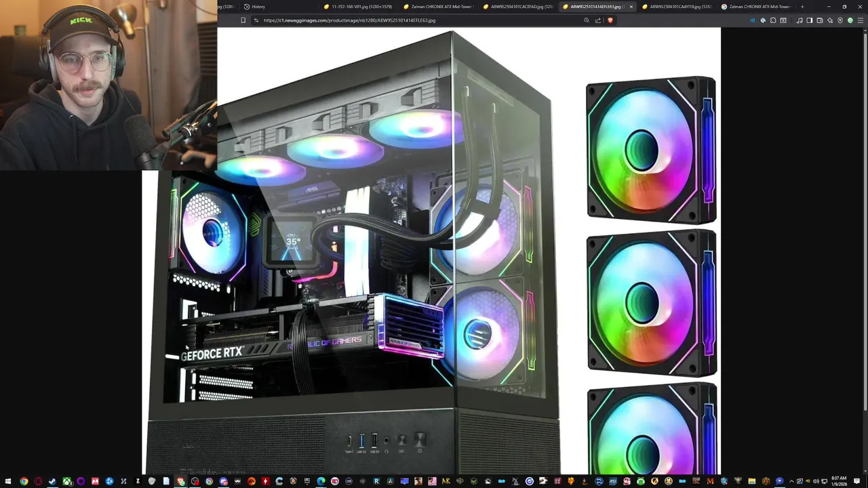
Task: Open the orange M taskbar icon
Action: point(710,481)
